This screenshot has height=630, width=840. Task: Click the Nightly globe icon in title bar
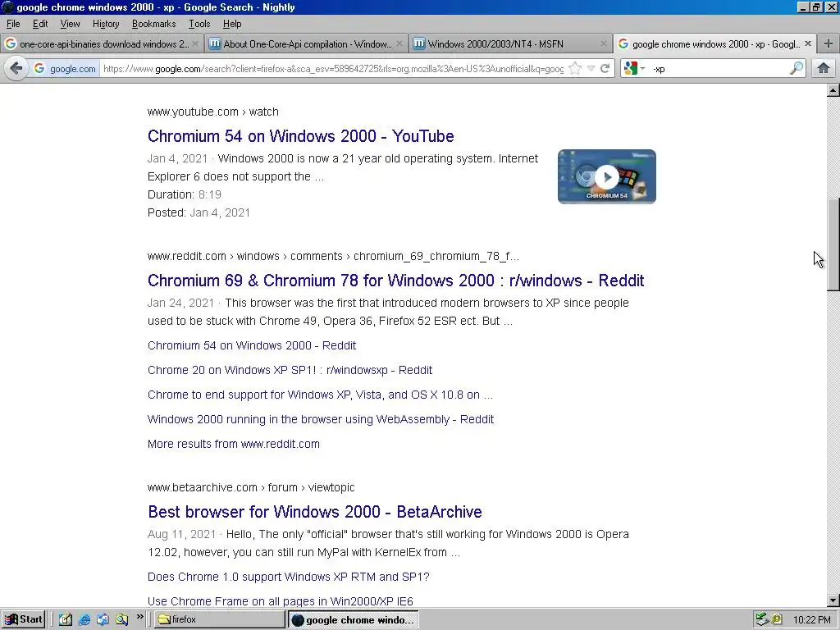(7, 7)
